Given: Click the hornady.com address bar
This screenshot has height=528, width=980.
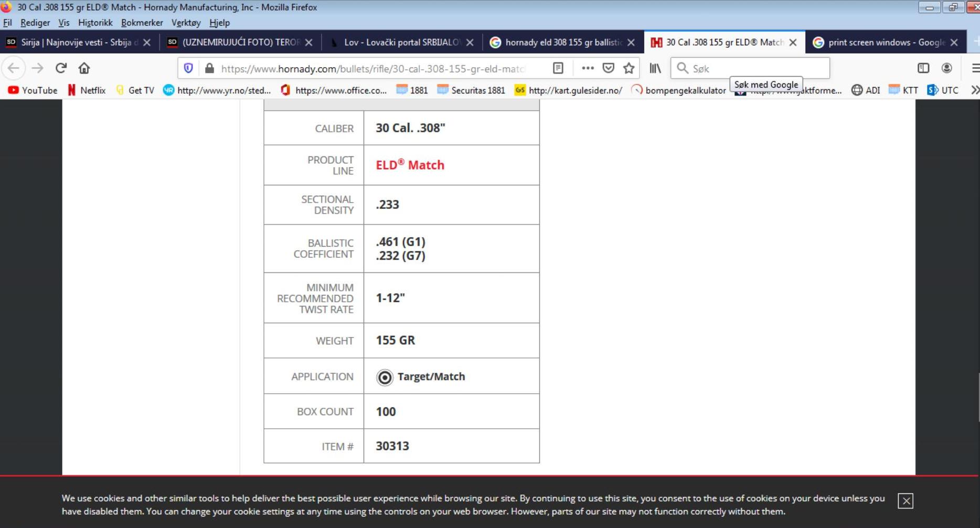Looking at the screenshot, I should tap(372, 68).
